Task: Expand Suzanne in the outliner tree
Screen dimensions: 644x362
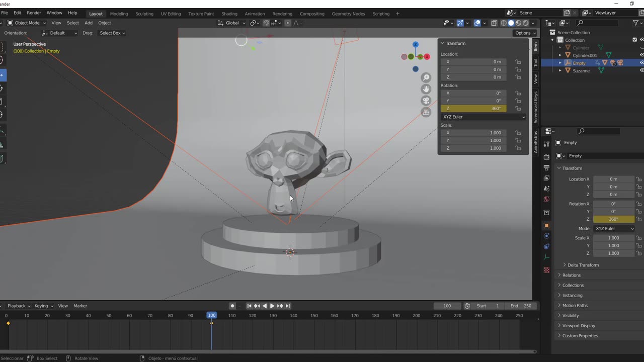Action: 560,71
